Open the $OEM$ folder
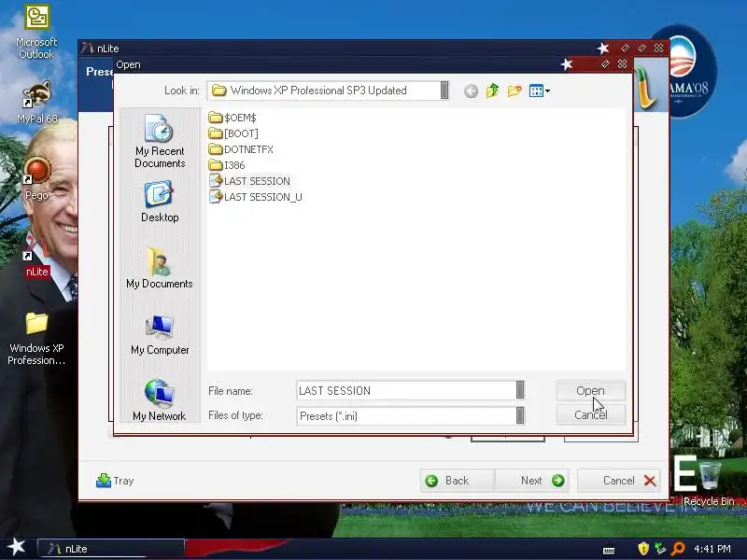The height and width of the screenshot is (560, 747). [233, 118]
